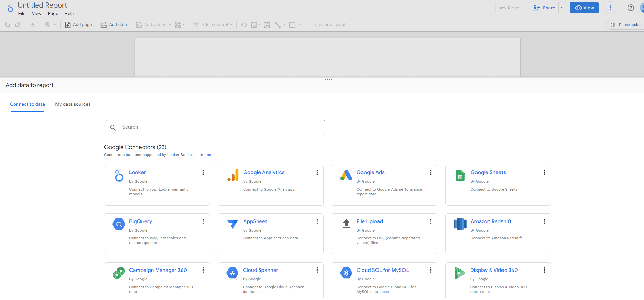This screenshot has width=644, height=300.
Task: Select the BigQuery connector title
Action: tap(140, 221)
